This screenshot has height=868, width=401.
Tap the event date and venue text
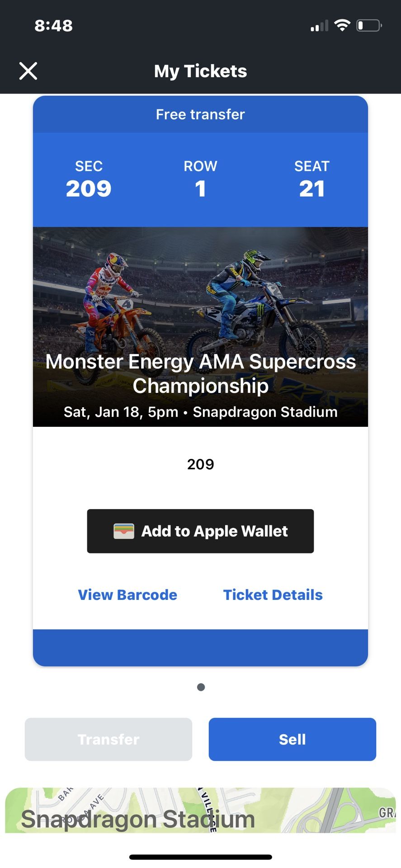[x=200, y=412]
